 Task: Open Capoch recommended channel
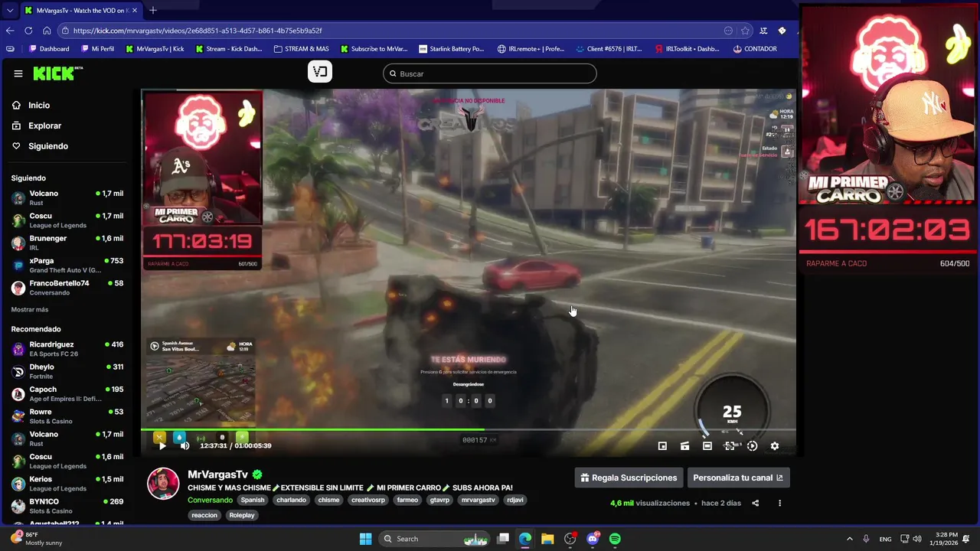[67, 393]
